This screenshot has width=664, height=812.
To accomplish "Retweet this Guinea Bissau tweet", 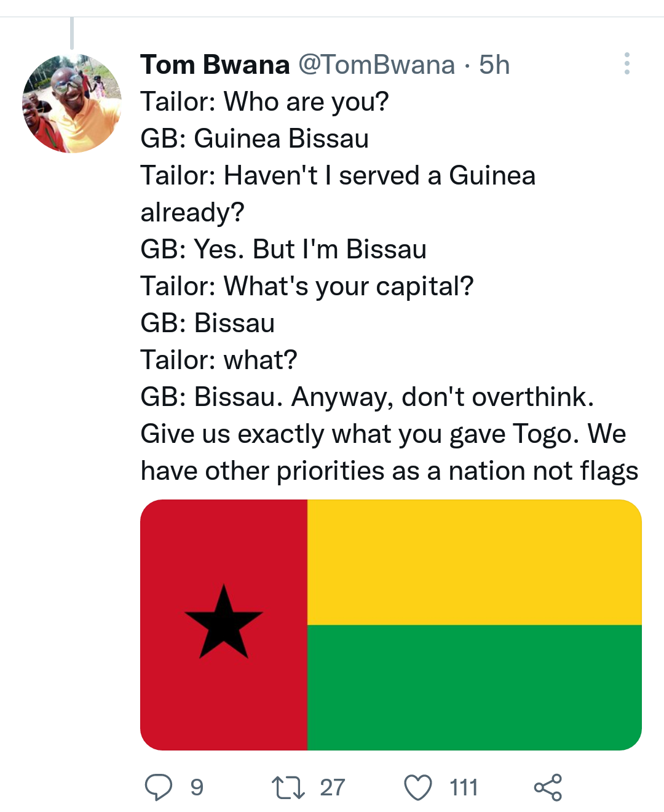I will click(288, 787).
